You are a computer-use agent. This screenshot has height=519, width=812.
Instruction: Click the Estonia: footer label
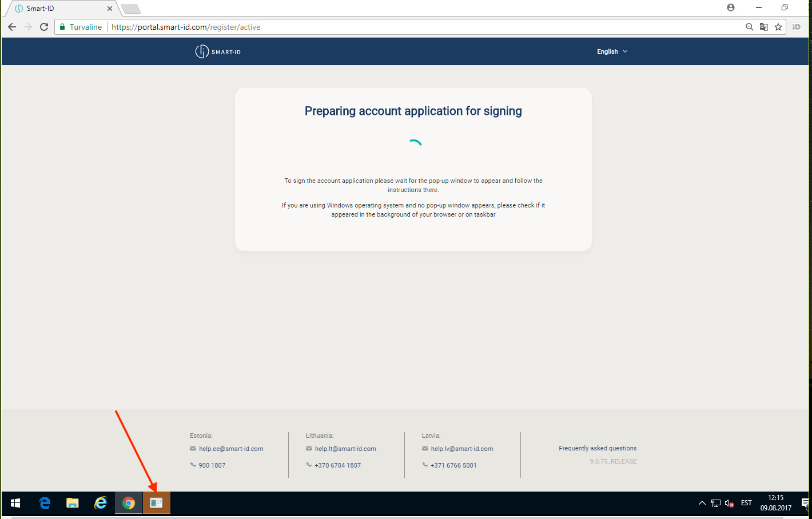(x=201, y=436)
